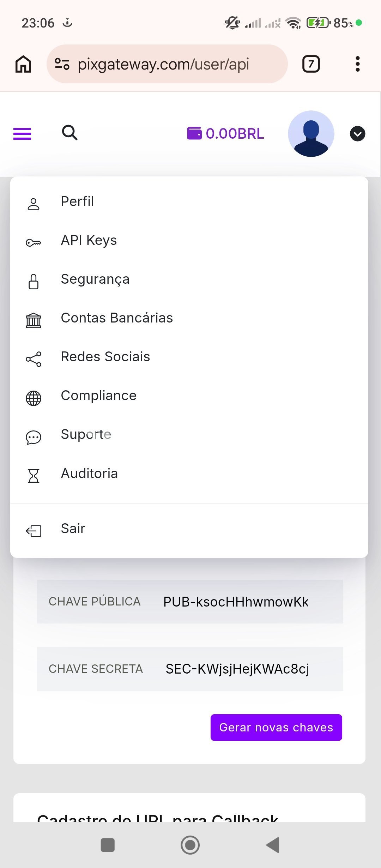Click the Redes Sociais share icon

coord(34,359)
